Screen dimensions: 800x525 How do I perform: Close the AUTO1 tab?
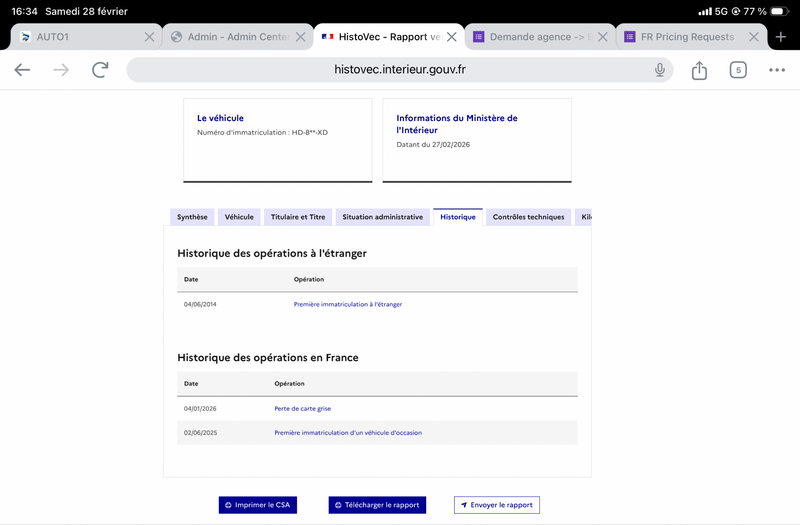pyautogui.click(x=149, y=37)
